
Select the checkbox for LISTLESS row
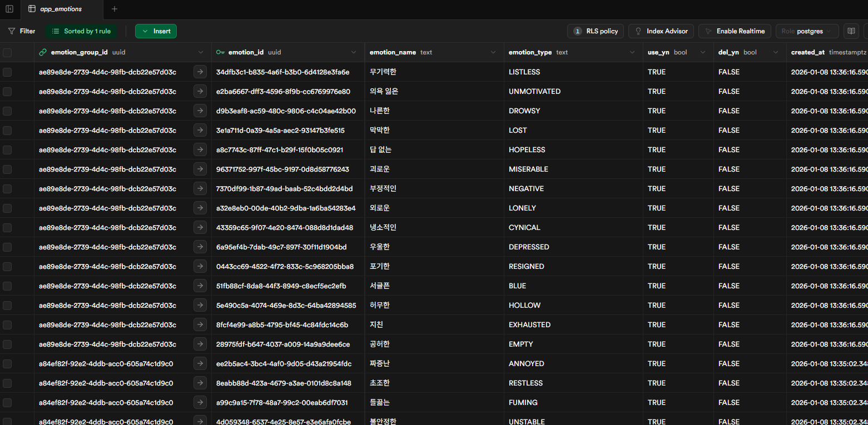(x=7, y=72)
